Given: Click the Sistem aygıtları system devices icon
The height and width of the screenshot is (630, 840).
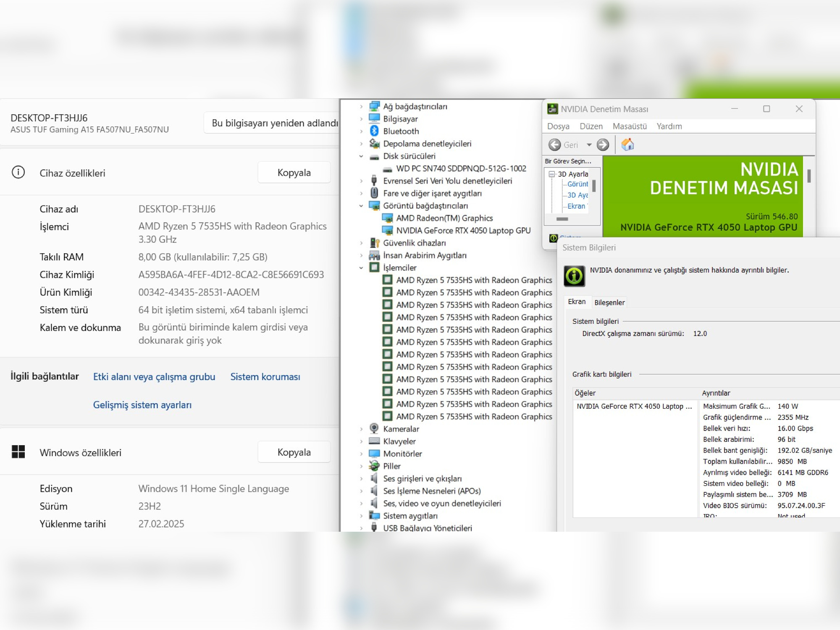Looking at the screenshot, I should (x=374, y=516).
